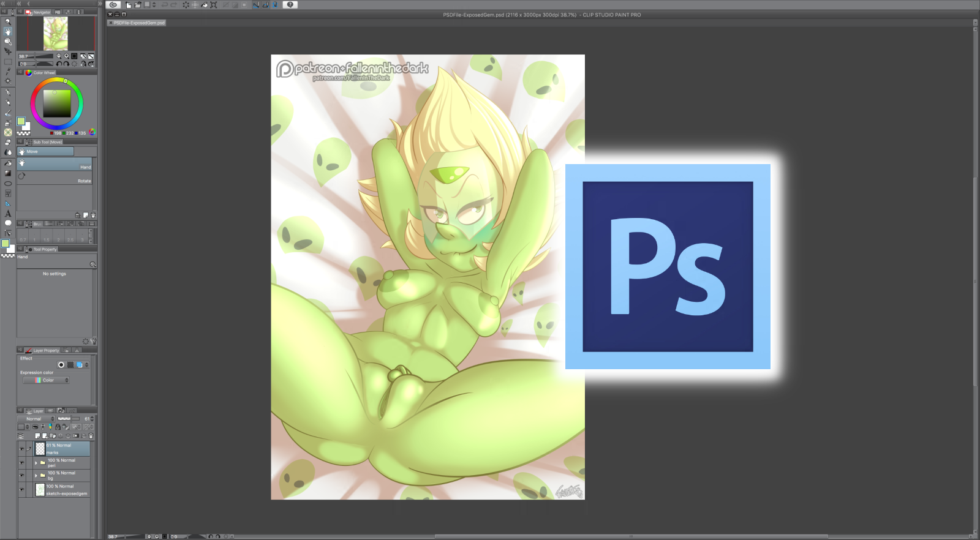Hide the bg layer folder
Image resolution: width=980 pixels, height=540 pixels.
21,475
